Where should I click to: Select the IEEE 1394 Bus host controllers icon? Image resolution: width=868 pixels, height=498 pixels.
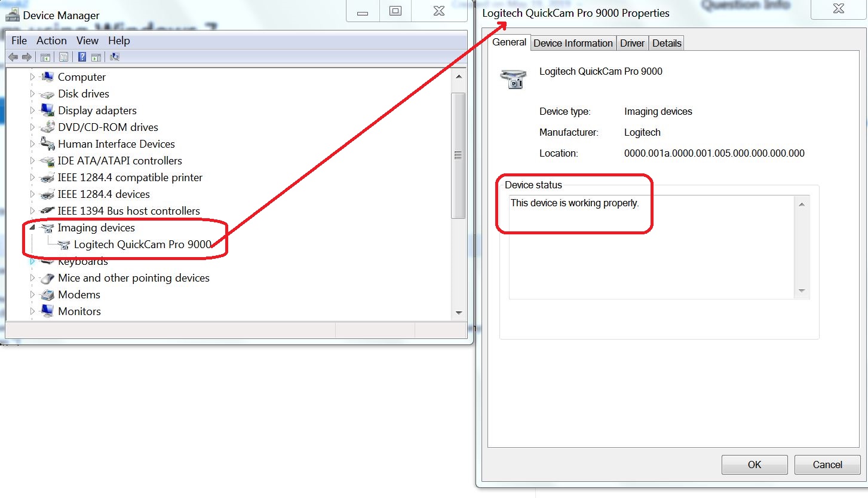click(x=47, y=211)
